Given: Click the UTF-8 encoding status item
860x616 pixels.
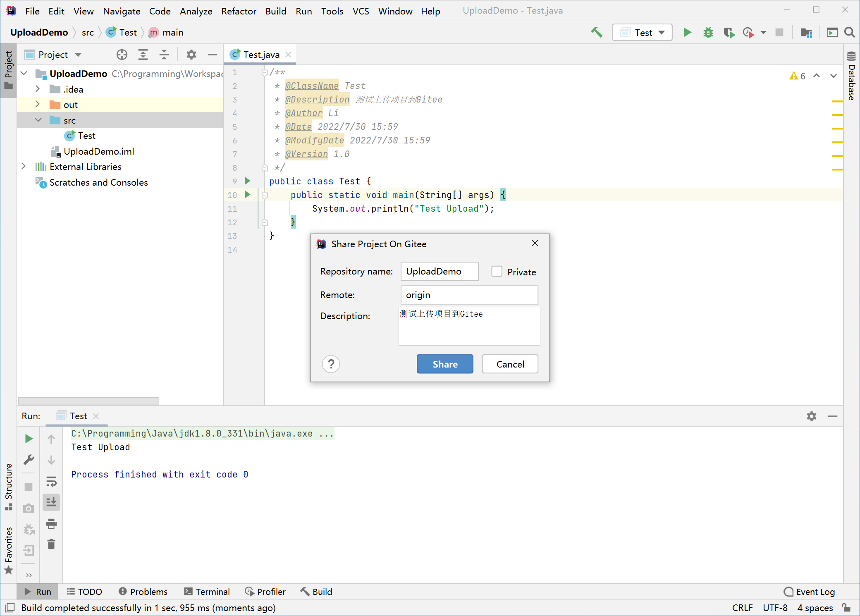Looking at the screenshot, I should (775, 608).
